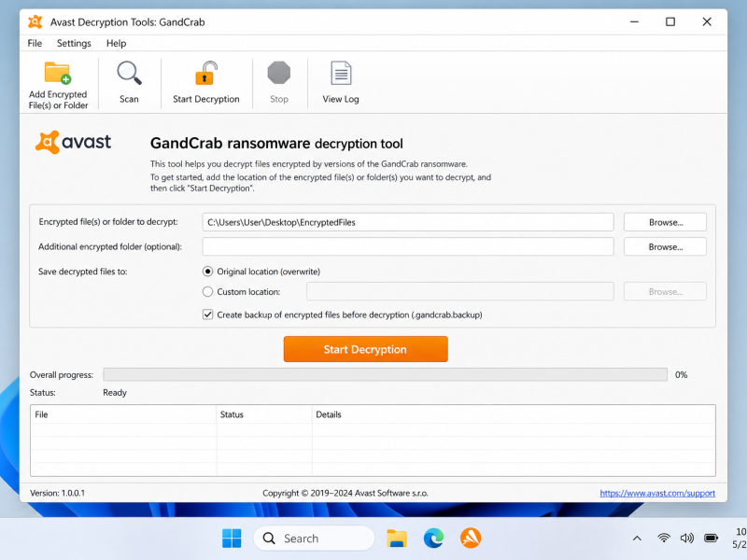Click the padlock Start Decryption toolbar icon

click(206, 73)
